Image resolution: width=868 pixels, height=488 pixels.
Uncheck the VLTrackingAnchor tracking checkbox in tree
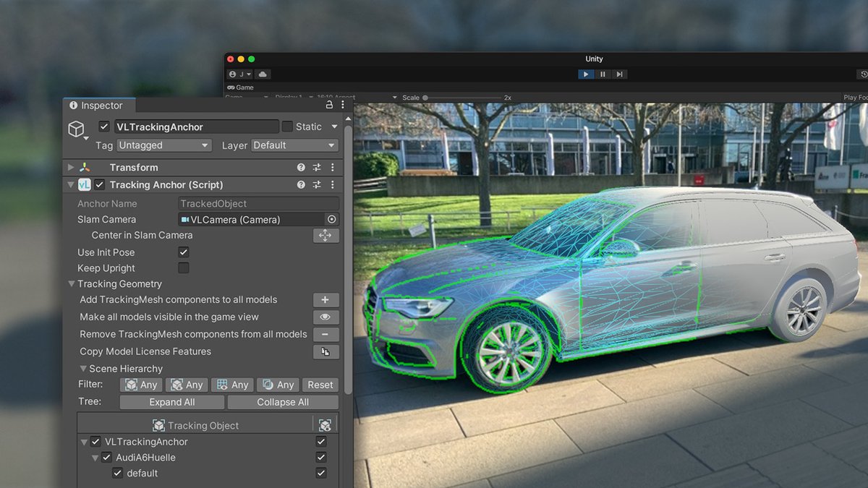[95, 442]
